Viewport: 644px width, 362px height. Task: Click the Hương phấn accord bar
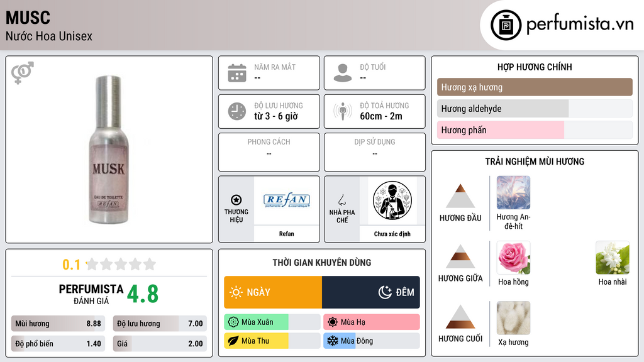(535, 129)
